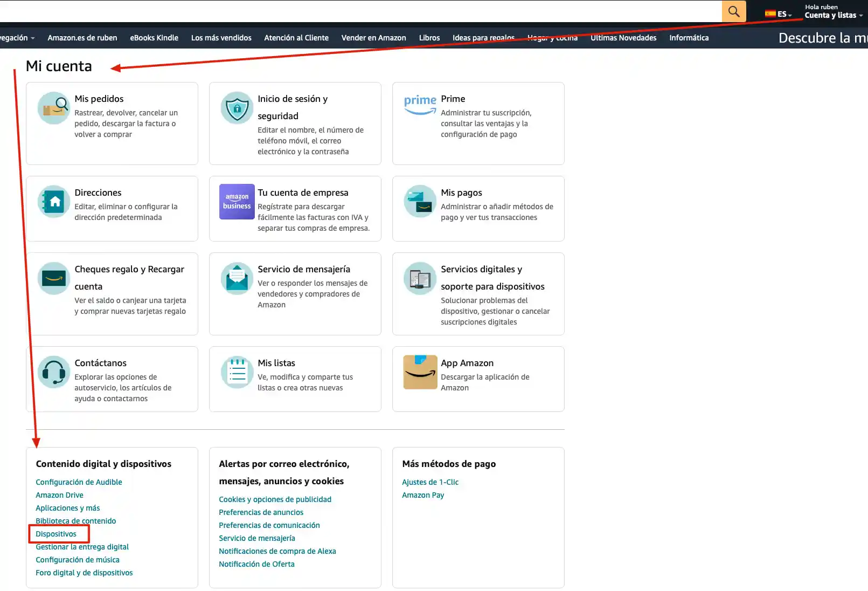
Task: Click the digital services devices icon
Action: pos(420,278)
